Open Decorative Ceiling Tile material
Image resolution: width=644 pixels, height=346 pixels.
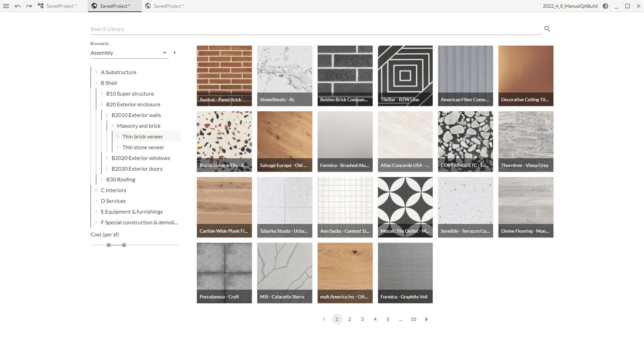pyautogui.click(x=526, y=76)
